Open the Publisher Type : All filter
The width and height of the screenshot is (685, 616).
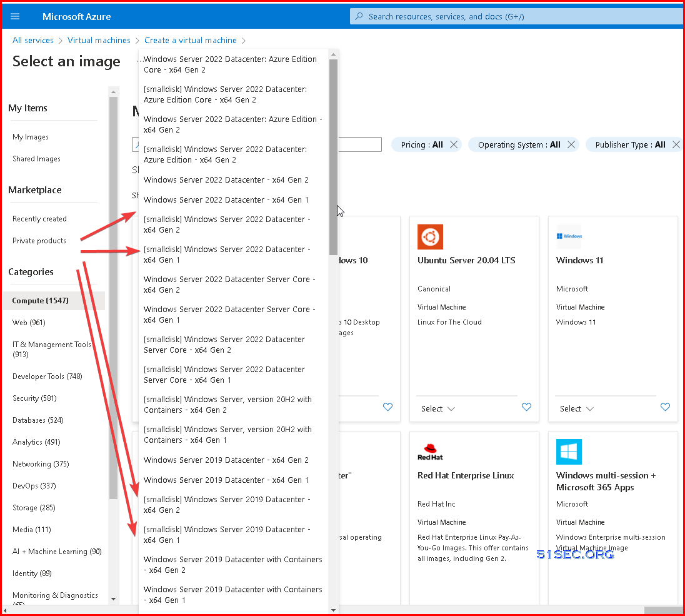[630, 144]
